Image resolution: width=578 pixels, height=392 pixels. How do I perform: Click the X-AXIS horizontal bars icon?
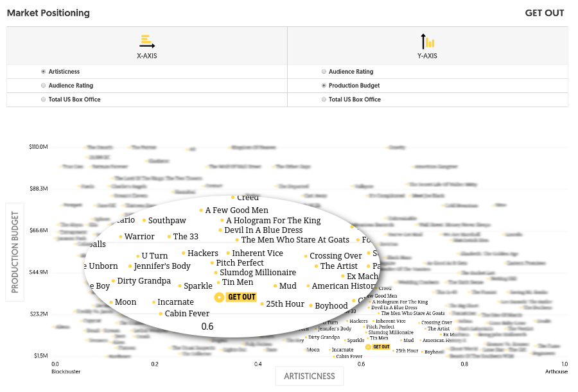147,41
